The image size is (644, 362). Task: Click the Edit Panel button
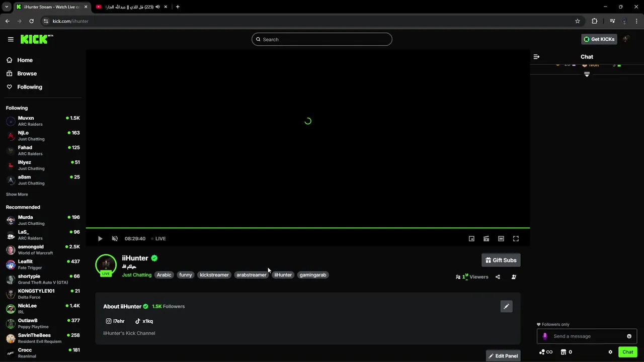(503, 356)
